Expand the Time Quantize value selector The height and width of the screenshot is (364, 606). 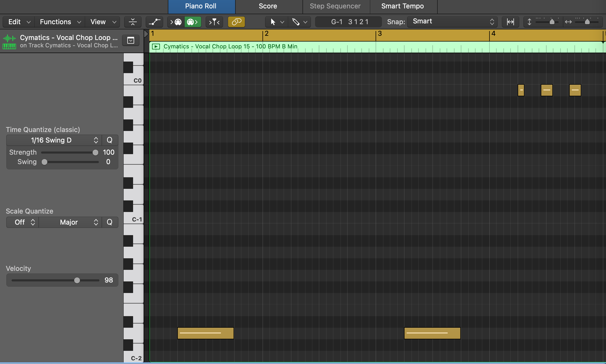[x=96, y=140]
